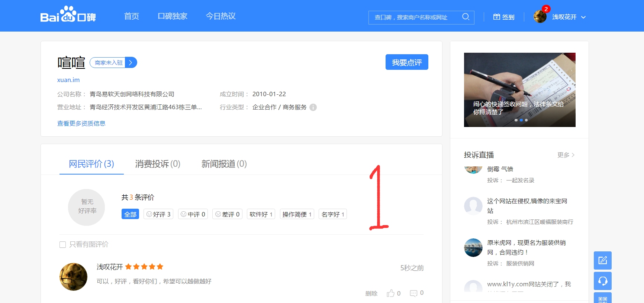The height and width of the screenshot is (303, 644).
Task: Click review text 可以，好评，看好你们
Action: pyautogui.click(x=154, y=281)
